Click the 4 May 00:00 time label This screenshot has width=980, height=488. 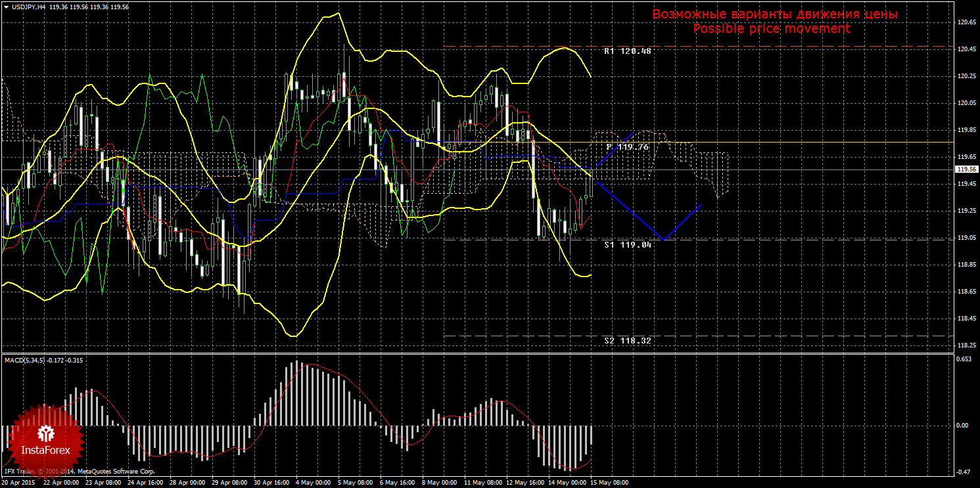pyautogui.click(x=314, y=483)
